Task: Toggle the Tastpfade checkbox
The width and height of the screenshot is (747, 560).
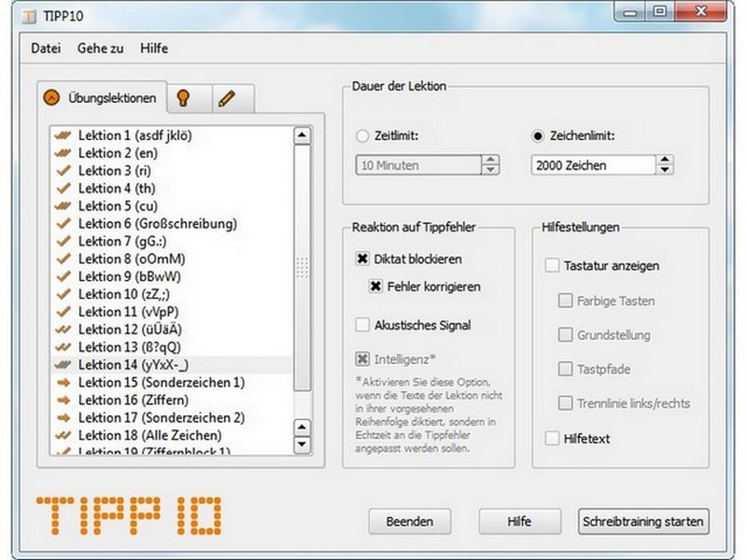Action: [565, 369]
